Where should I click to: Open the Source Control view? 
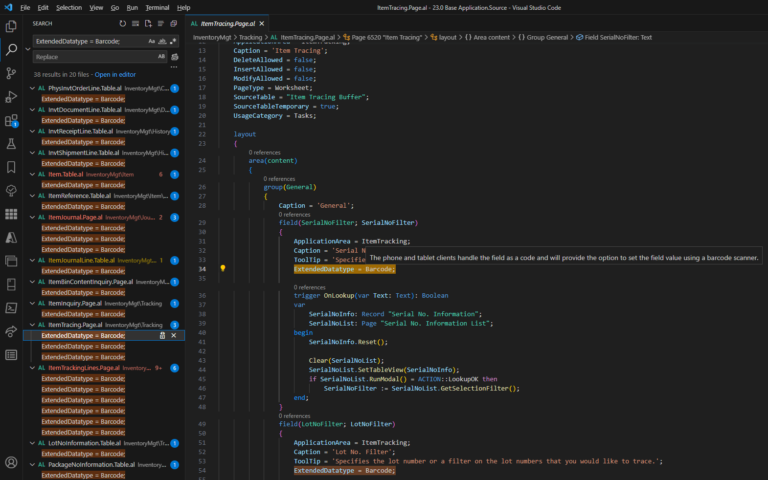[x=11, y=73]
